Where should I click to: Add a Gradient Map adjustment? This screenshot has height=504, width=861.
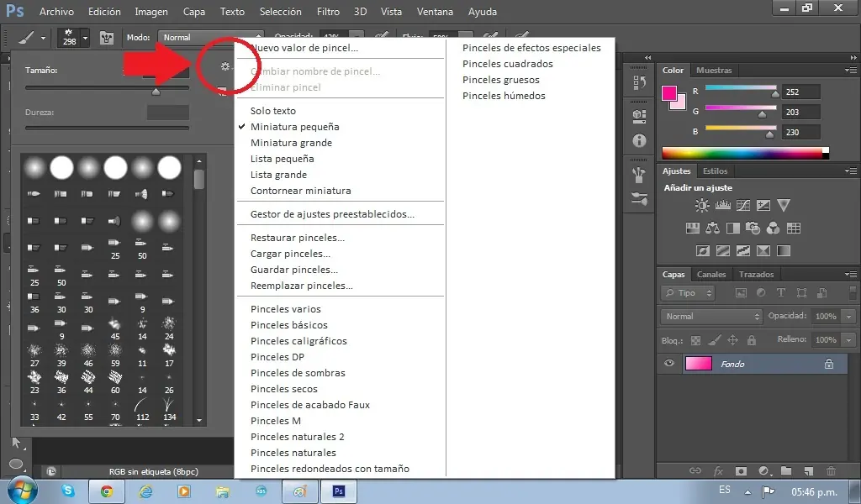[x=784, y=251]
